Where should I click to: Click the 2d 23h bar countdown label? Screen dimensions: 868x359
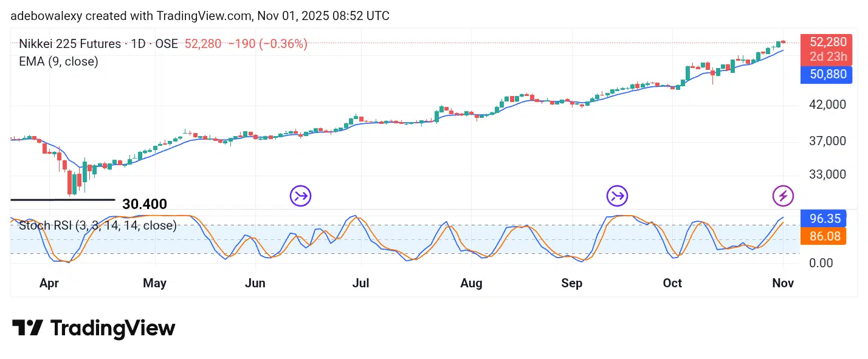pos(824,57)
